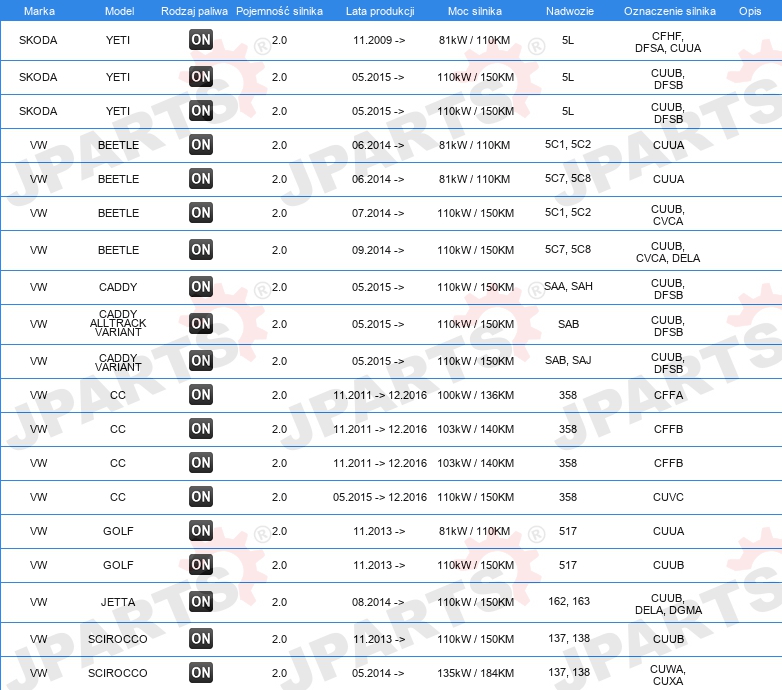Click the CADDY ALLTRACK VARIANT model cell
The height and width of the screenshot is (690, 782).
pos(118,323)
